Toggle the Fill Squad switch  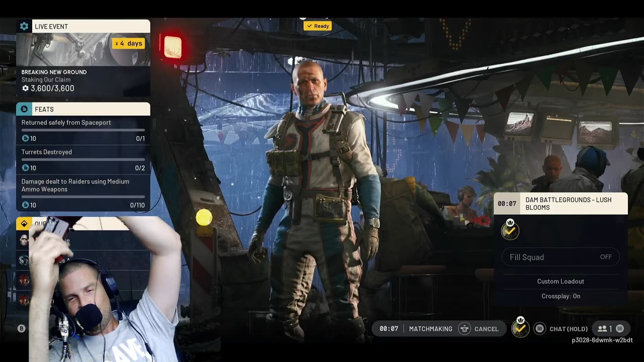(560, 257)
